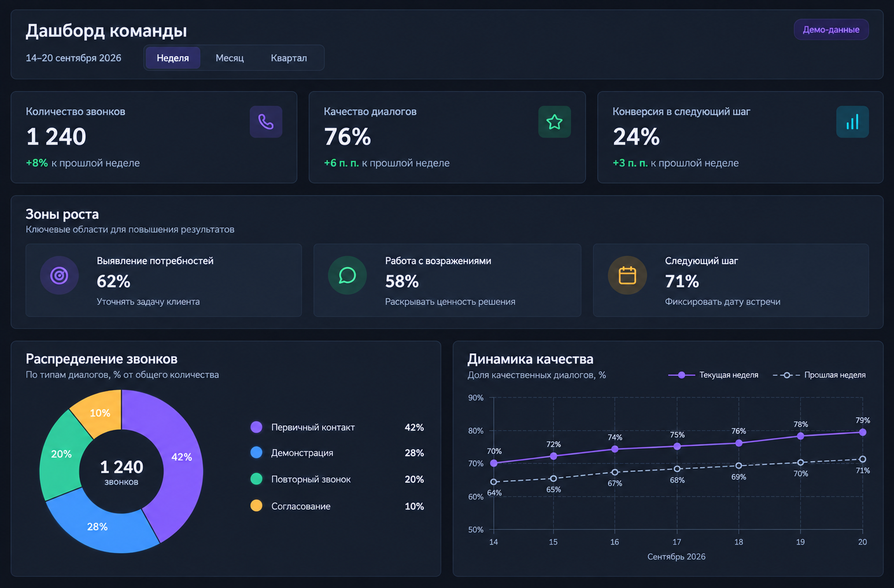Click the phone icon on calls card
Viewport: 894px width, 588px height.
pyautogui.click(x=266, y=121)
